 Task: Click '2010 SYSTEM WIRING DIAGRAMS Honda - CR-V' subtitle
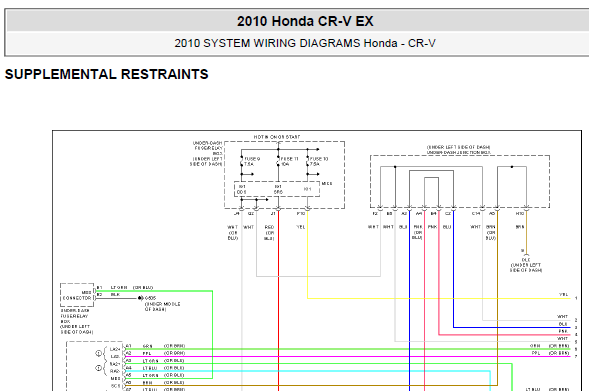305,43
